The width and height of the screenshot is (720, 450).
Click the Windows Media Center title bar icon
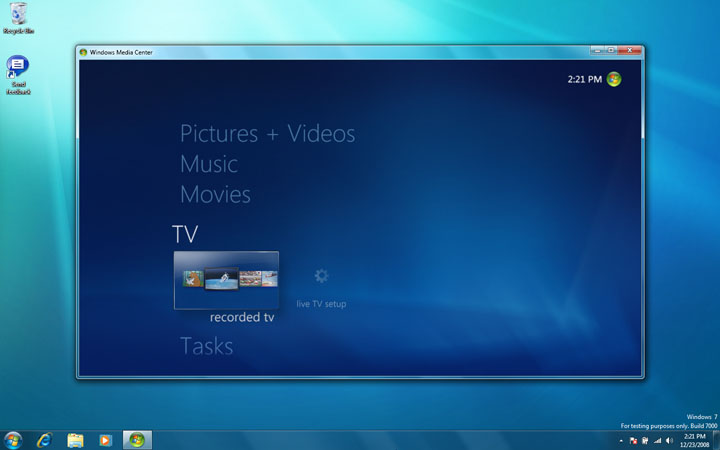[x=83, y=52]
